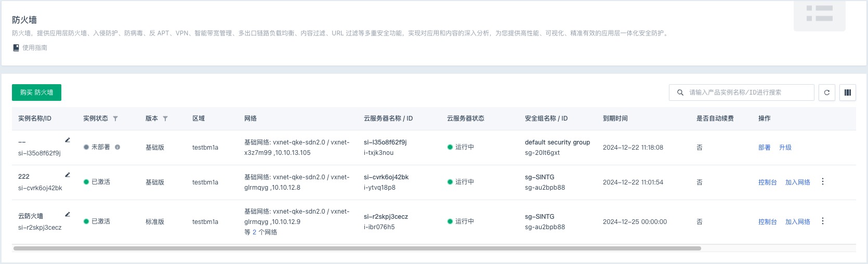Click the refresh icon button
Screen dimensions: 868x264
(x=827, y=93)
